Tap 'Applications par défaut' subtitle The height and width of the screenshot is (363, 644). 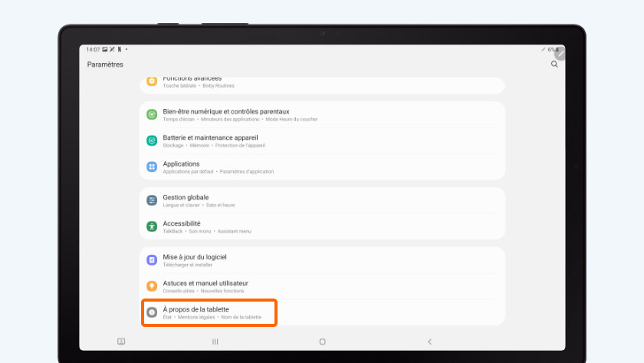click(188, 172)
